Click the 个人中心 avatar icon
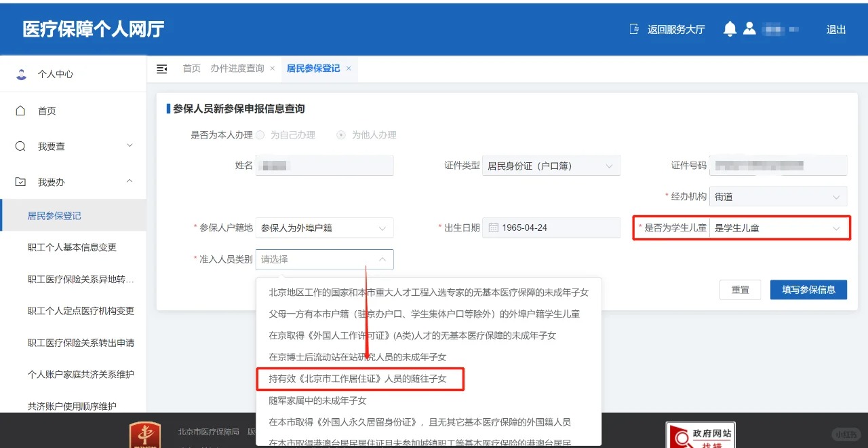Screen dimensions: 868x448 [x=22, y=74]
